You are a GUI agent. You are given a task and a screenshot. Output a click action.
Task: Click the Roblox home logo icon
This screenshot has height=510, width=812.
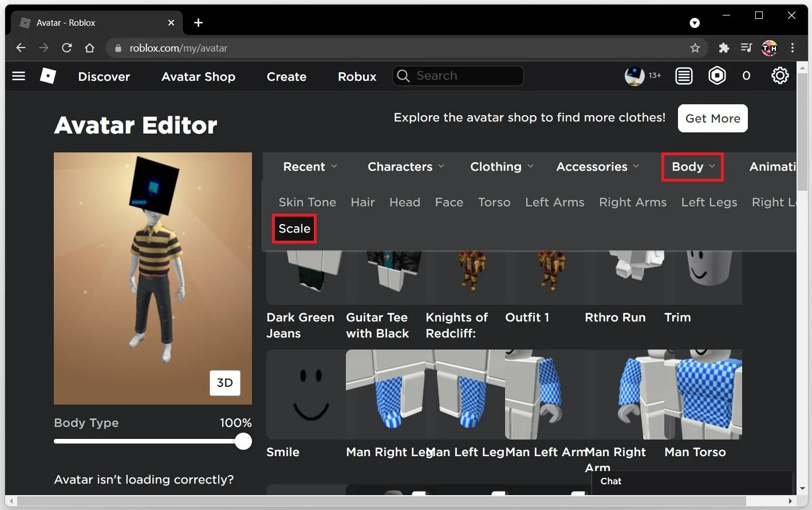click(x=48, y=76)
